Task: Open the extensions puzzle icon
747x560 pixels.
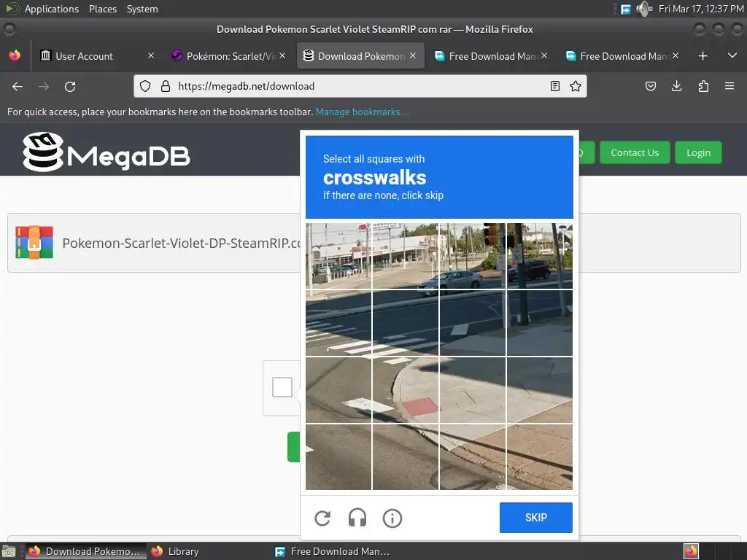Action: pos(703,86)
